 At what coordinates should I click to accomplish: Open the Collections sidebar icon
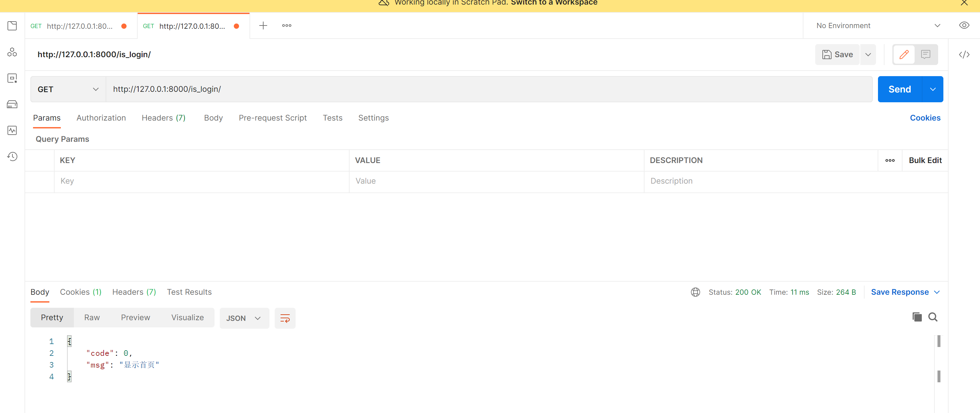12,26
